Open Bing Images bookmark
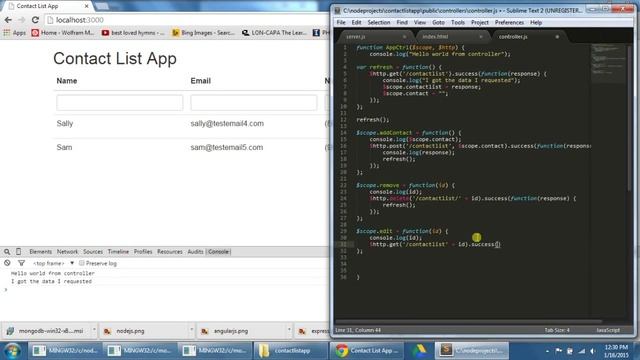The image size is (640, 360). pyautogui.click(x=203, y=33)
